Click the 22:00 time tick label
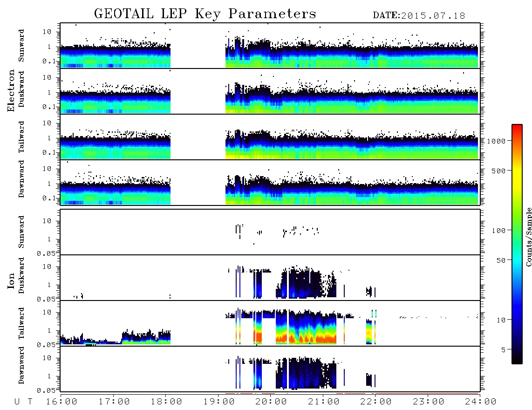532x410 pixels. [376, 402]
